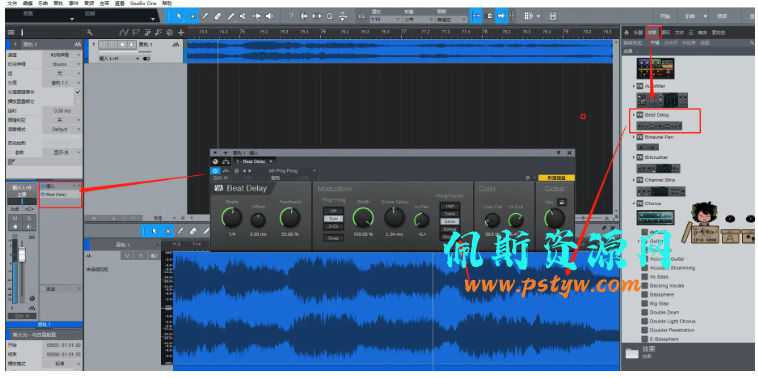
Task: Expand the Binaural Pan effect entry
Action: (634, 137)
